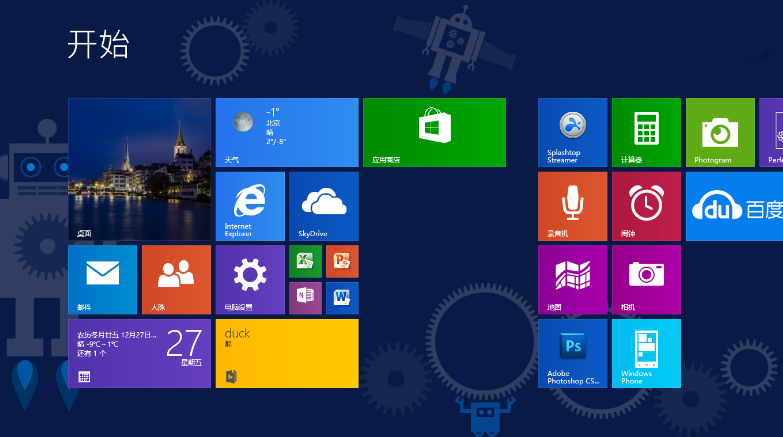Launch the Baidu cloud tile

click(x=734, y=206)
